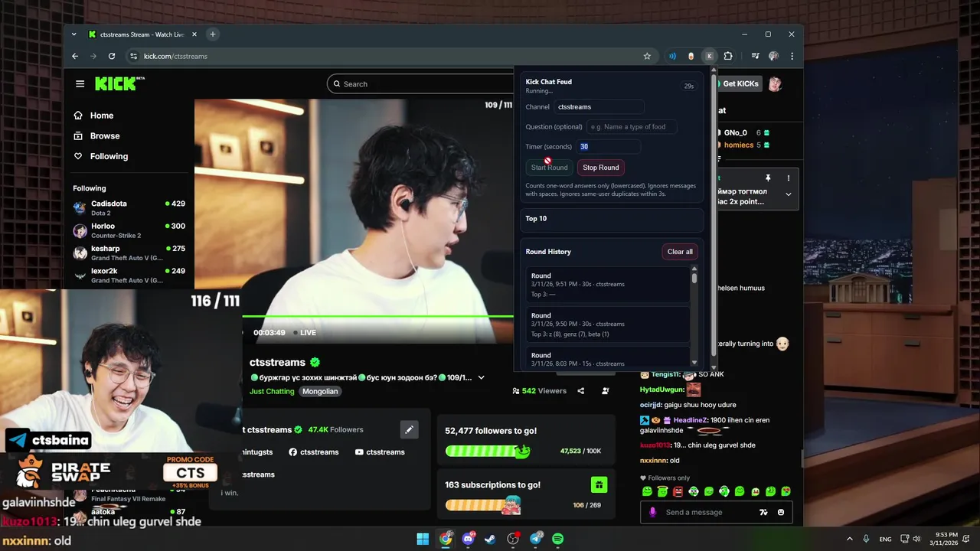Open Cadisdota channel in Following list

(129, 207)
